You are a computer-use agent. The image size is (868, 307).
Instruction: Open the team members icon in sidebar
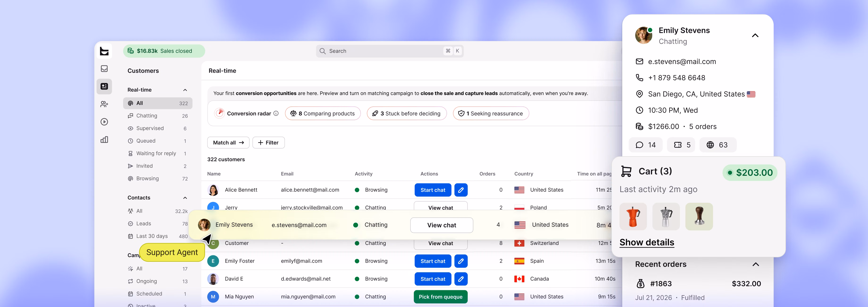104,104
